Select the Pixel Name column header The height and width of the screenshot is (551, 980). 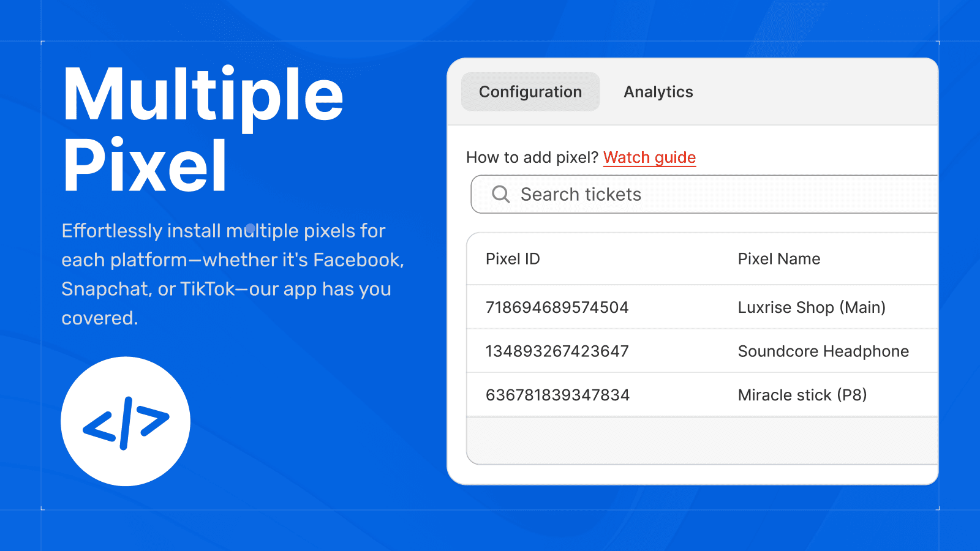click(778, 258)
